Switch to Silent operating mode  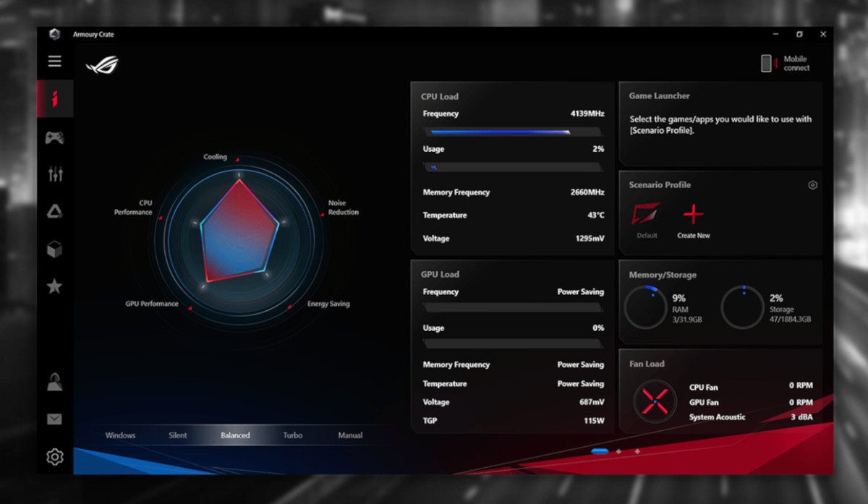point(178,435)
